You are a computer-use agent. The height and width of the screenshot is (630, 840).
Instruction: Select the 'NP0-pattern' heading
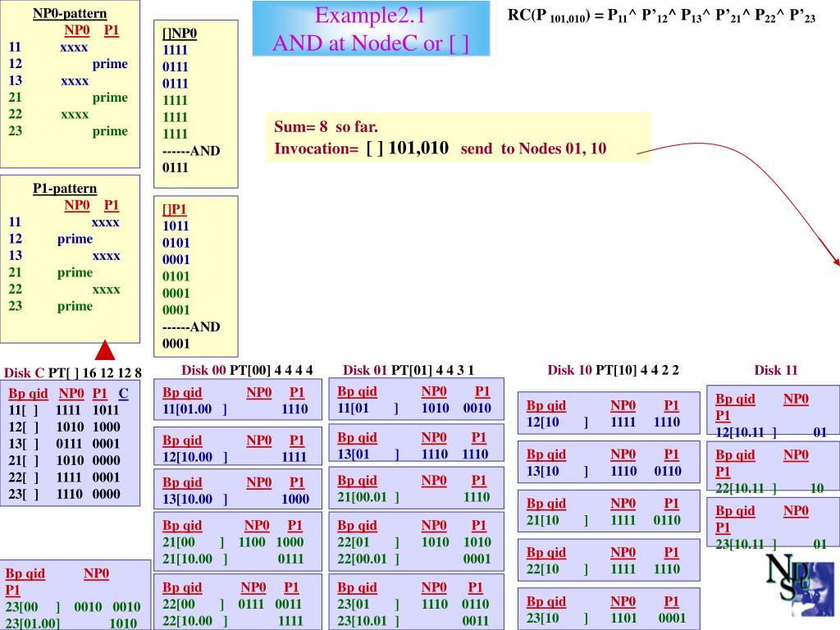pos(70,13)
